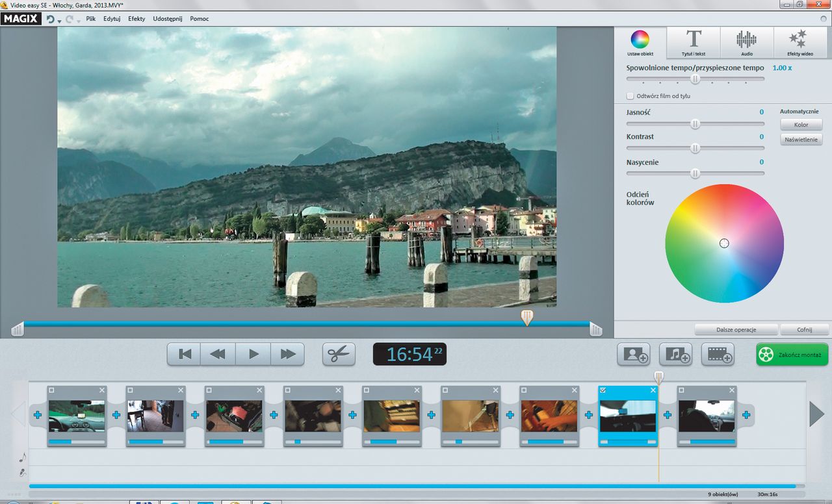Screen dimensions: 832x504
Task: Click the Zakończ montaż button
Action: pos(792,355)
